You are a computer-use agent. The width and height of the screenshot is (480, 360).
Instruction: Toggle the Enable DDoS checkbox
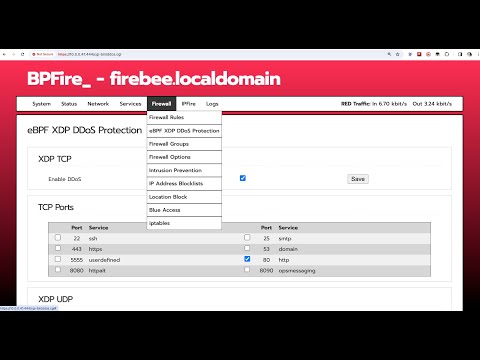[243, 178]
